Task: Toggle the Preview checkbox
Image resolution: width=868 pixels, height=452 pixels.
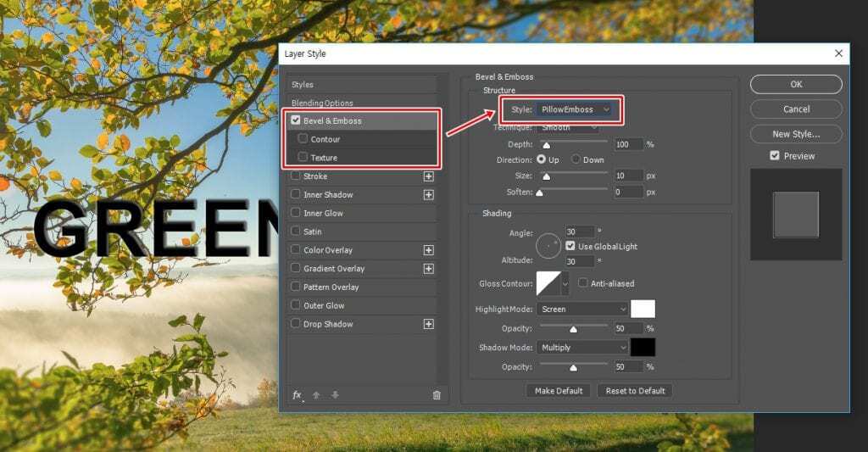Action: click(775, 156)
